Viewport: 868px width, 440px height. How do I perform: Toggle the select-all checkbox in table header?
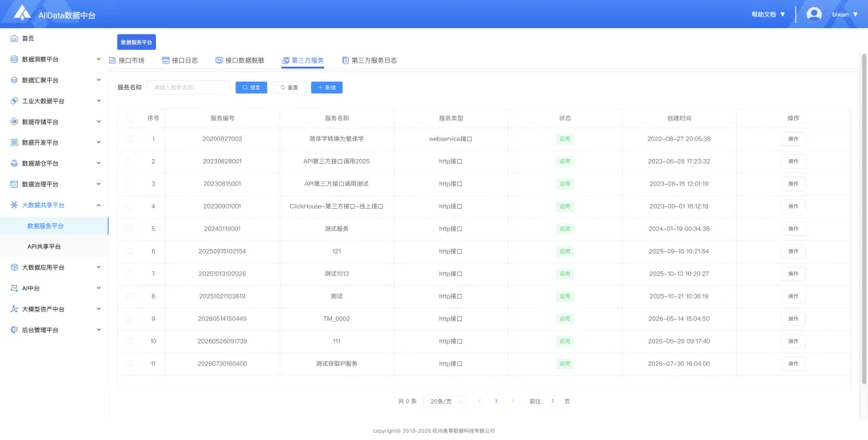pos(129,118)
